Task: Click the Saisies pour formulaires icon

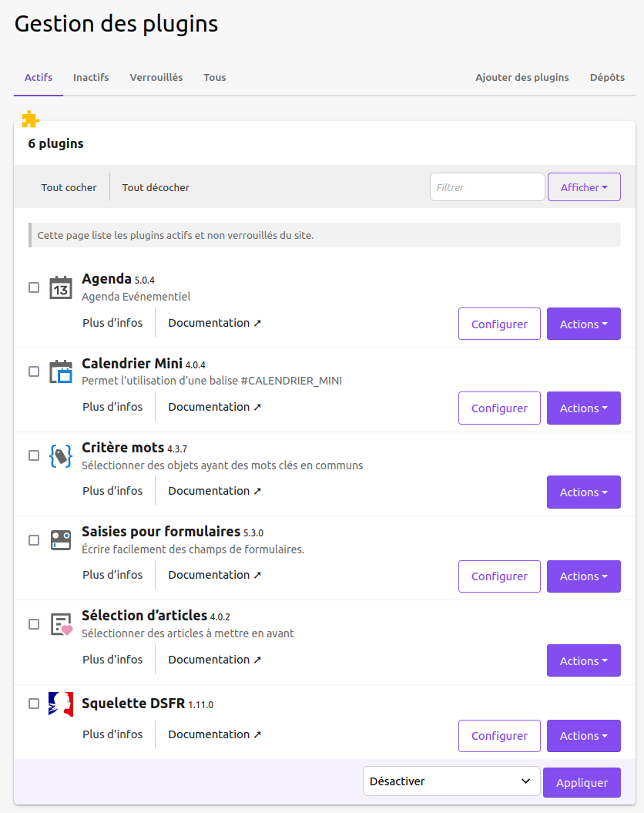Action: pos(61,539)
